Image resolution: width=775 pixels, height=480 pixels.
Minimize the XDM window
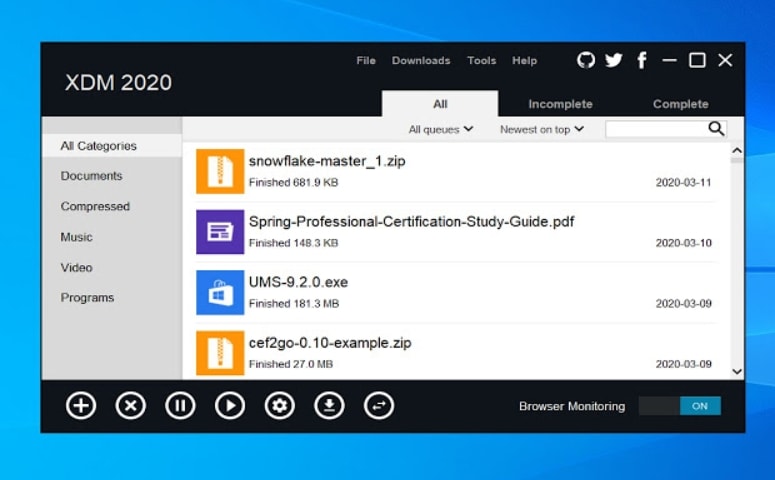[x=669, y=60]
